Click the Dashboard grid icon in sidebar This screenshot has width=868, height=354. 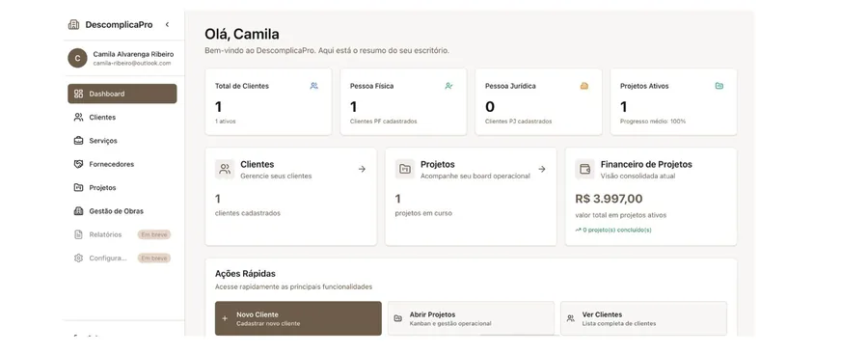point(79,94)
